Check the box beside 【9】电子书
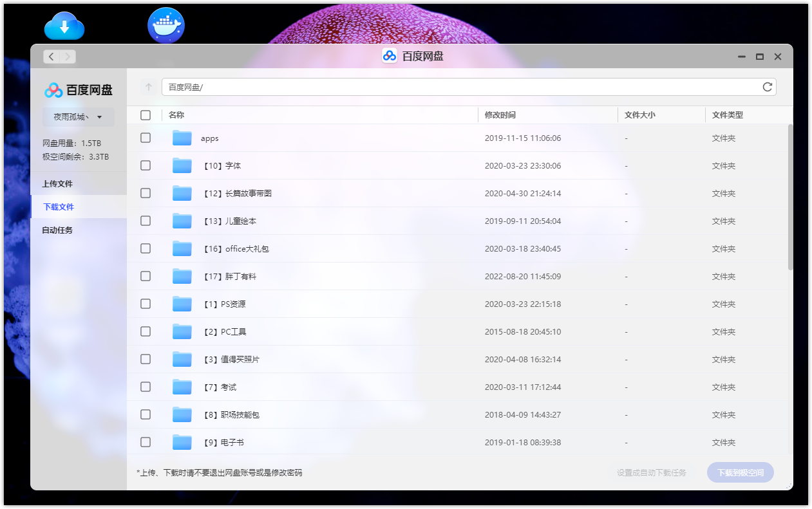Screen dimensions: 812x509 (146, 442)
